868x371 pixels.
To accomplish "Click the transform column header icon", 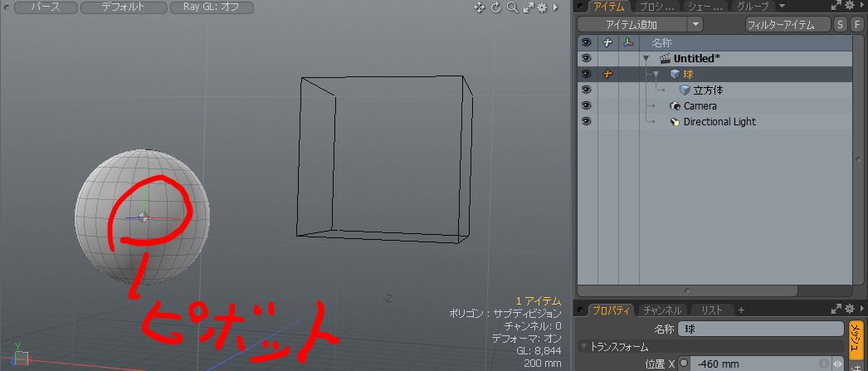I will tap(607, 42).
